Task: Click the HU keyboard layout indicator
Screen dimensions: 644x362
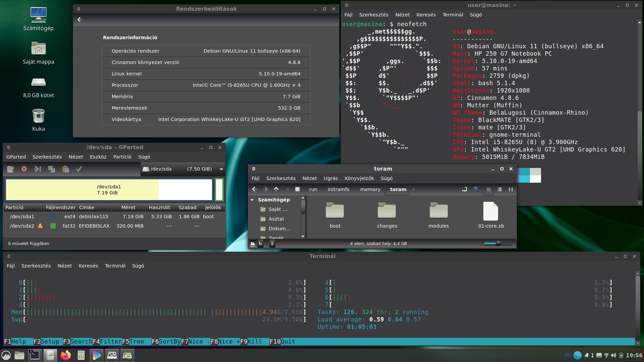Action: point(568,355)
